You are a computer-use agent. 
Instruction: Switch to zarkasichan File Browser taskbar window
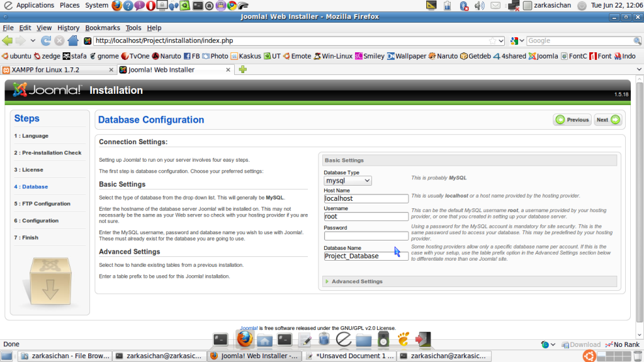65,356
